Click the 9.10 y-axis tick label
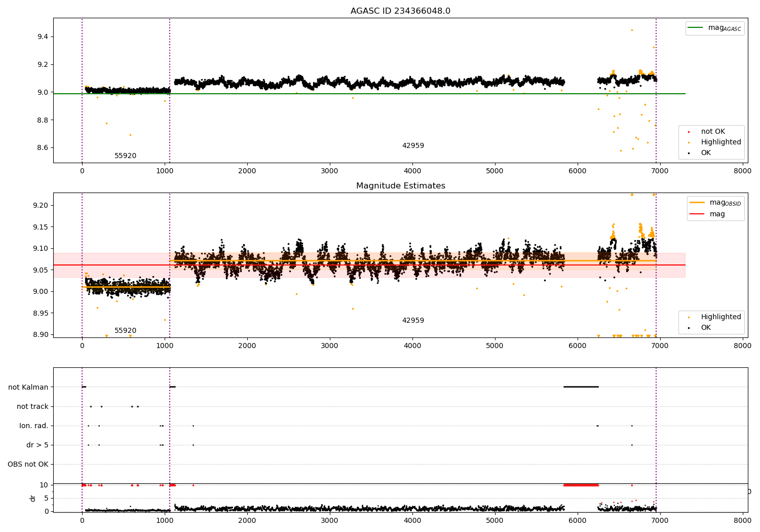 coord(40,249)
